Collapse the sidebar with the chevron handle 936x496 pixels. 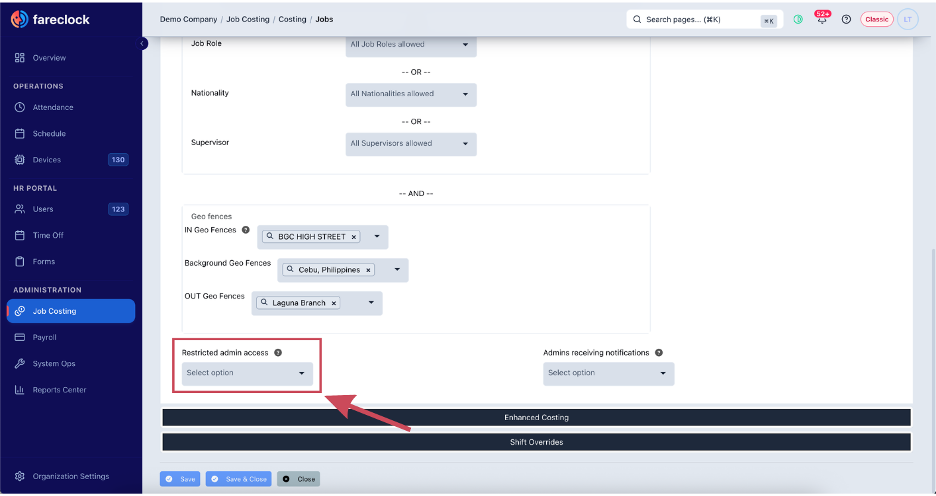point(143,44)
